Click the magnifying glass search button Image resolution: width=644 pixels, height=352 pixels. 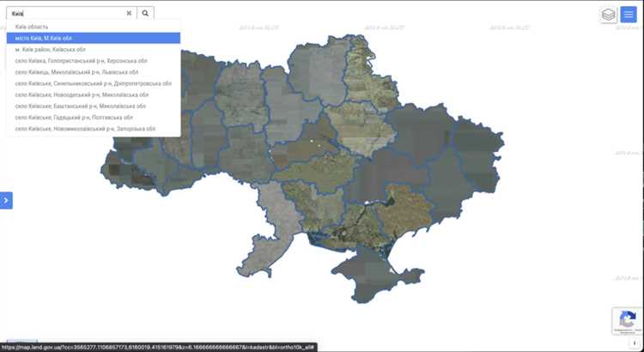tap(146, 14)
